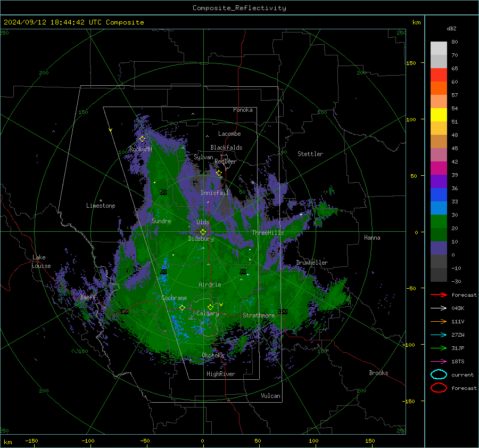Pick bright green 20–30 dBZ swatch
This screenshot has height=448, width=479.
click(439, 222)
